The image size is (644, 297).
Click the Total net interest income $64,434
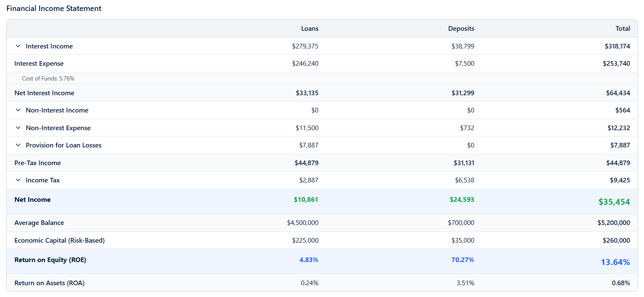[618, 93]
